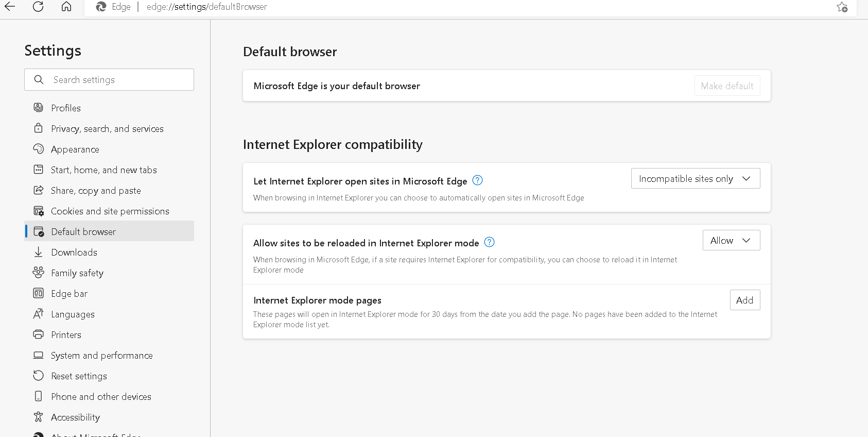The width and height of the screenshot is (868, 437).
Task: Click the Printers icon
Action: click(x=38, y=334)
